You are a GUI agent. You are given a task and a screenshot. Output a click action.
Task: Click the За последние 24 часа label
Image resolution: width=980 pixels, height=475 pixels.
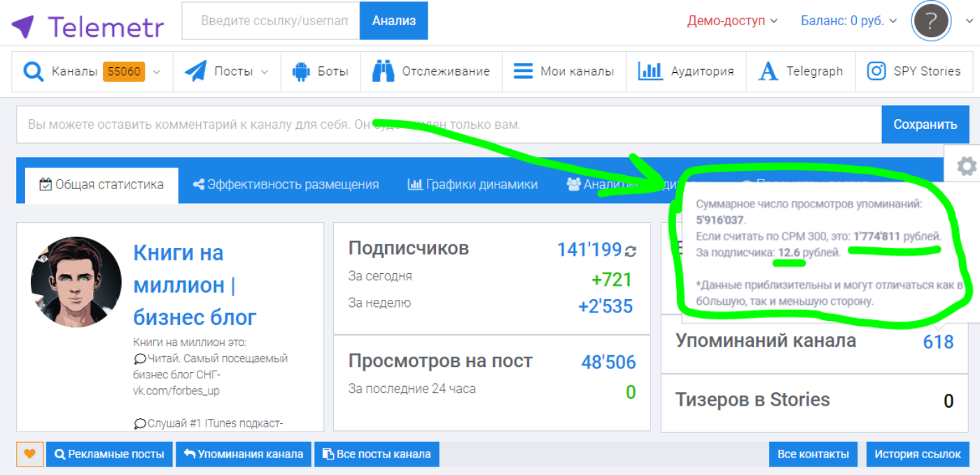tap(412, 389)
